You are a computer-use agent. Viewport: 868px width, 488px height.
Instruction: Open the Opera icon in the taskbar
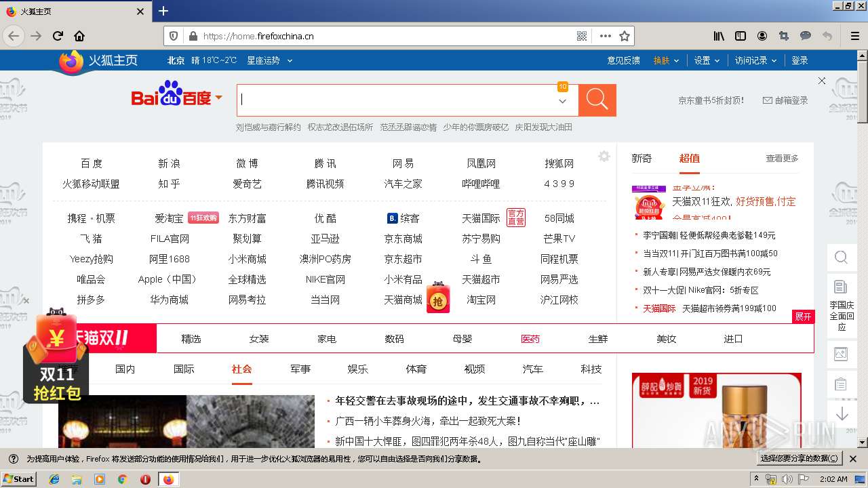tap(145, 479)
